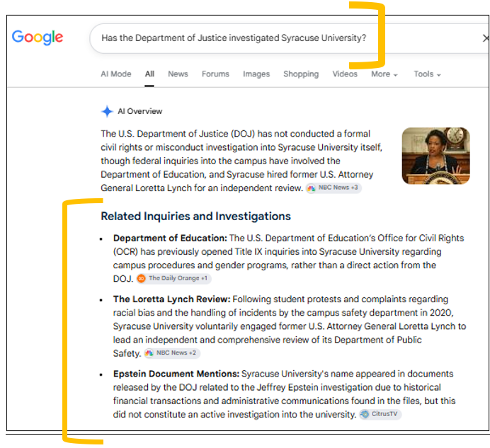Open the Forums tab
The height and width of the screenshot is (448, 490).
click(x=215, y=74)
